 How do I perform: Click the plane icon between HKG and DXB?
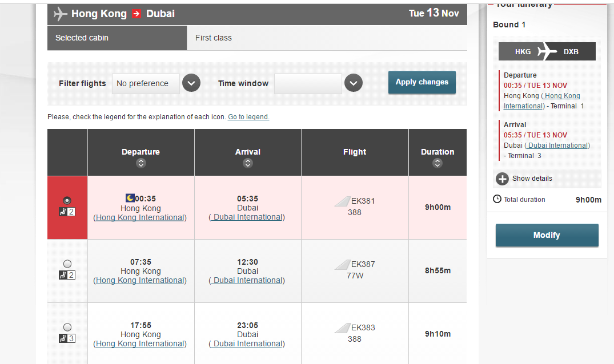[x=547, y=51]
